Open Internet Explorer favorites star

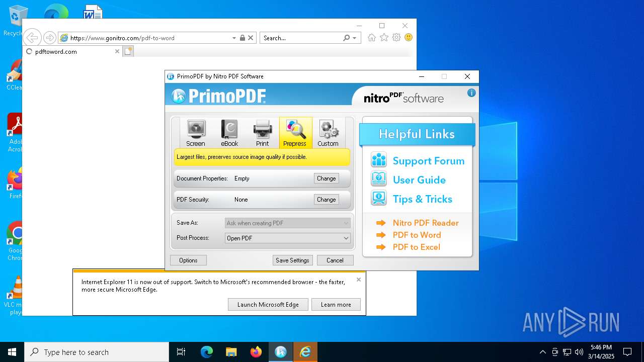click(x=384, y=38)
